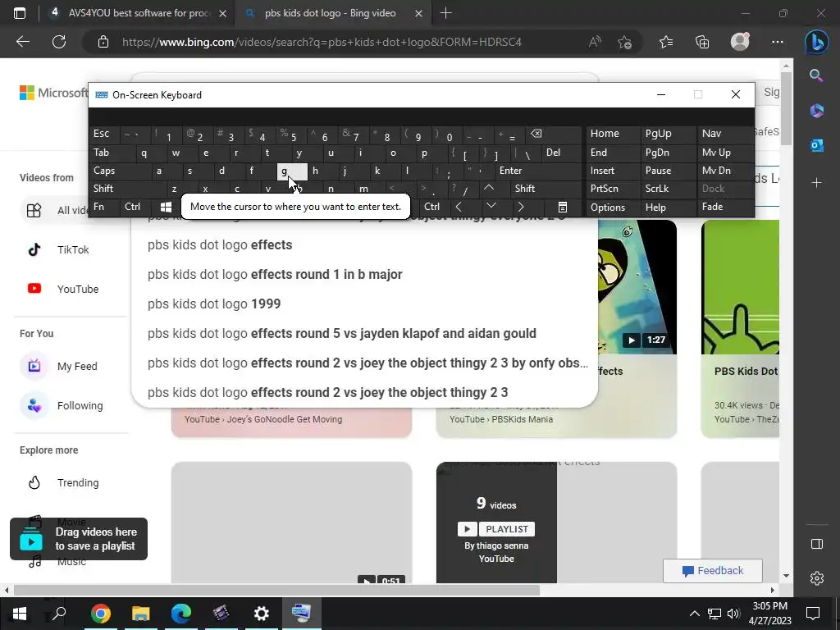The width and height of the screenshot is (840, 630).
Task: Toggle the sidebar hide icon
Action: (816, 544)
